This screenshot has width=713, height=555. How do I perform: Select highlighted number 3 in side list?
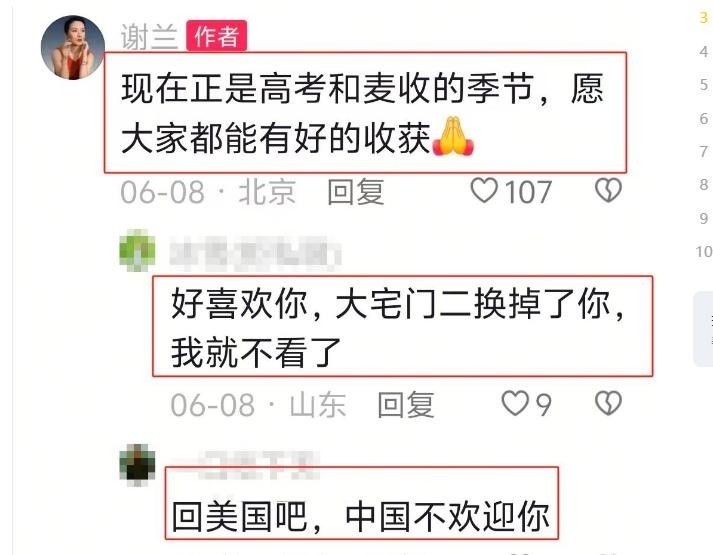coord(703,18)
